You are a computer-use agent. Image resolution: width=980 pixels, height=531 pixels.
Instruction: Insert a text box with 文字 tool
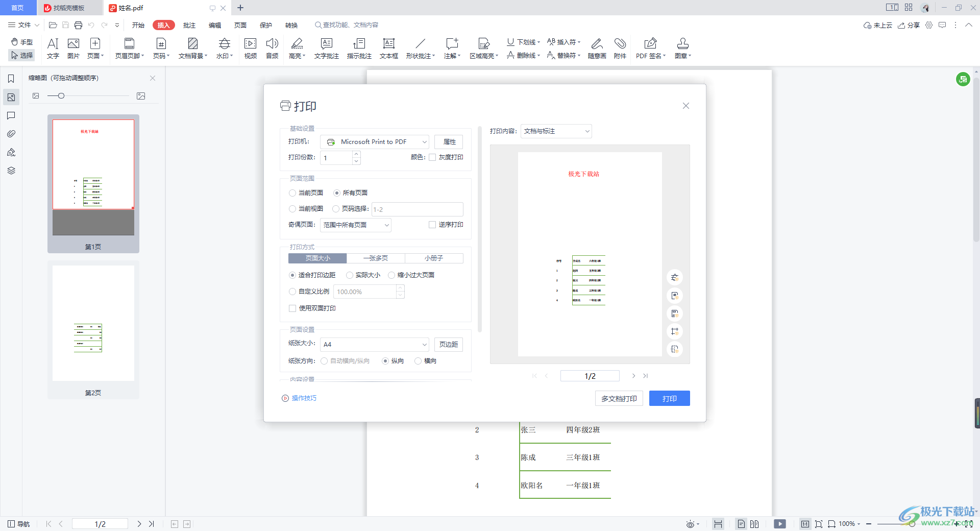point(53,49)
